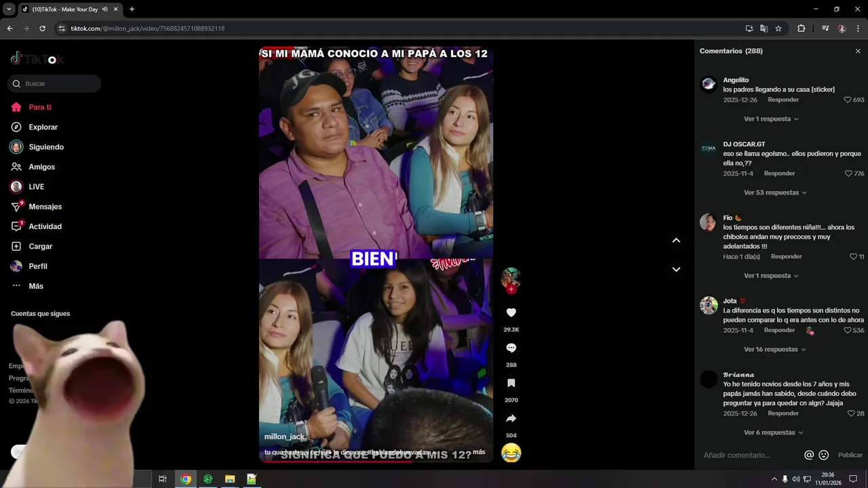
Task: Open Chrome three-dot menu
Action: [x=859, y=28]
